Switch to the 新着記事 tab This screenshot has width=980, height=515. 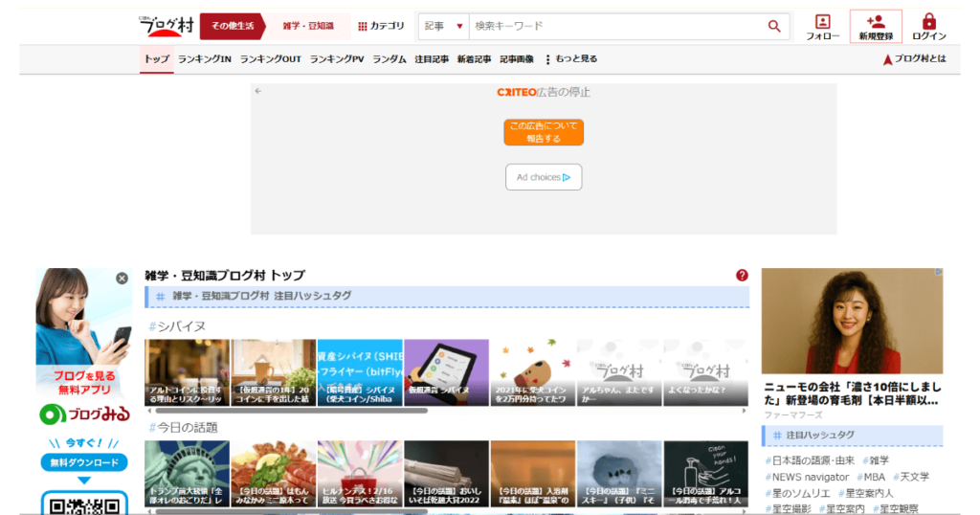[x=474, y=59]
